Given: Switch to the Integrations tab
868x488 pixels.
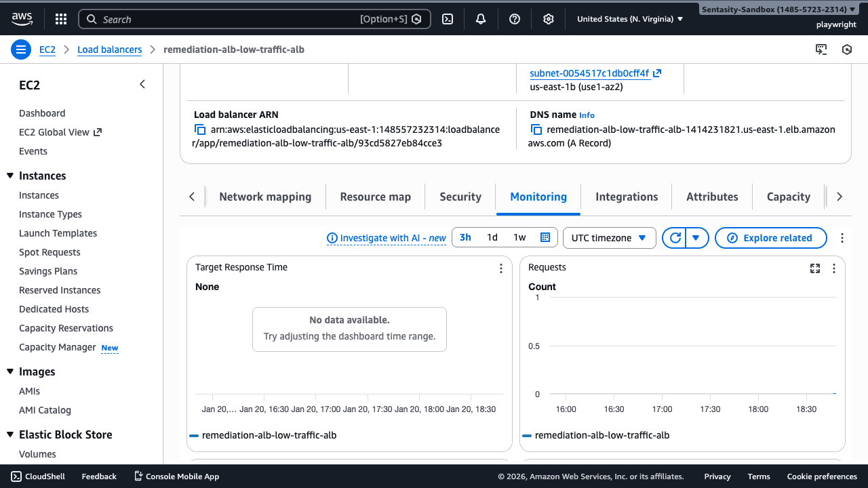Looking at the screenshot, I should coord(626,197).
